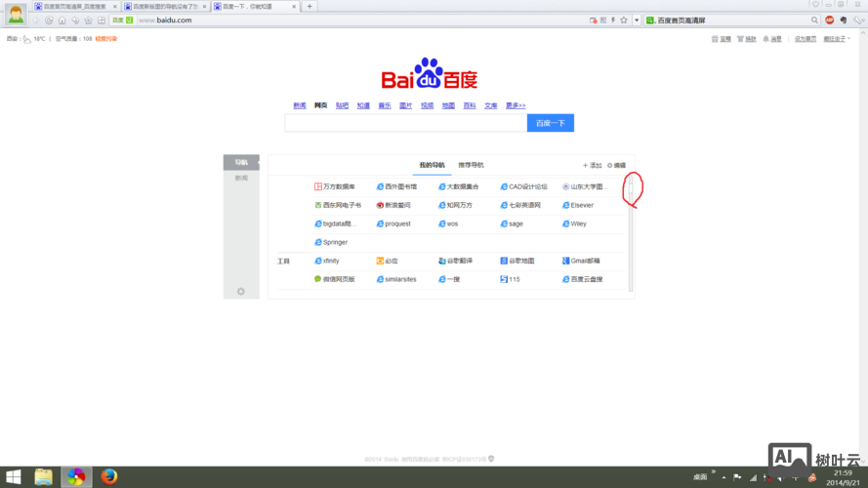Click the flag action center tray icon
This screenshot has width=868, height=488.
tap(737, 477)
